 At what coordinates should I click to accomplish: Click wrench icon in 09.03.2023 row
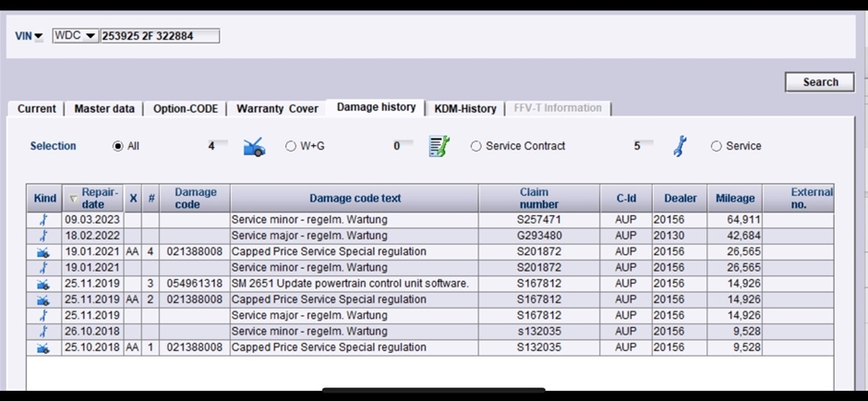coord(43,220)
